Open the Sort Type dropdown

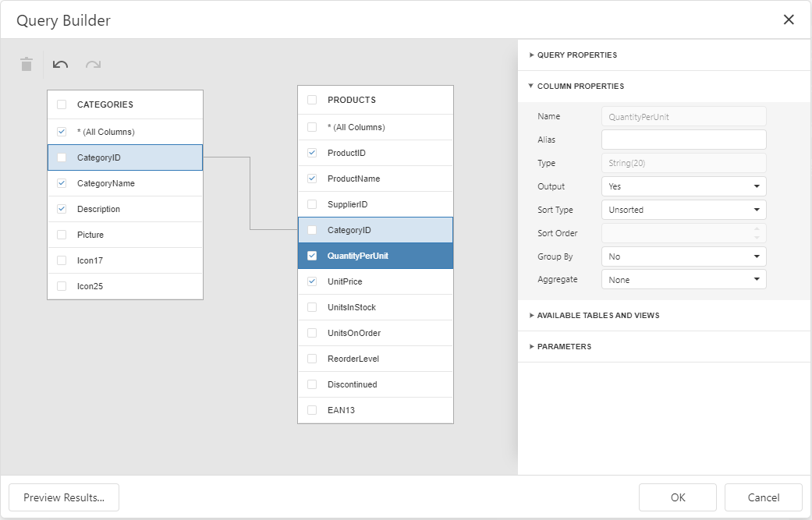(683, 210)
